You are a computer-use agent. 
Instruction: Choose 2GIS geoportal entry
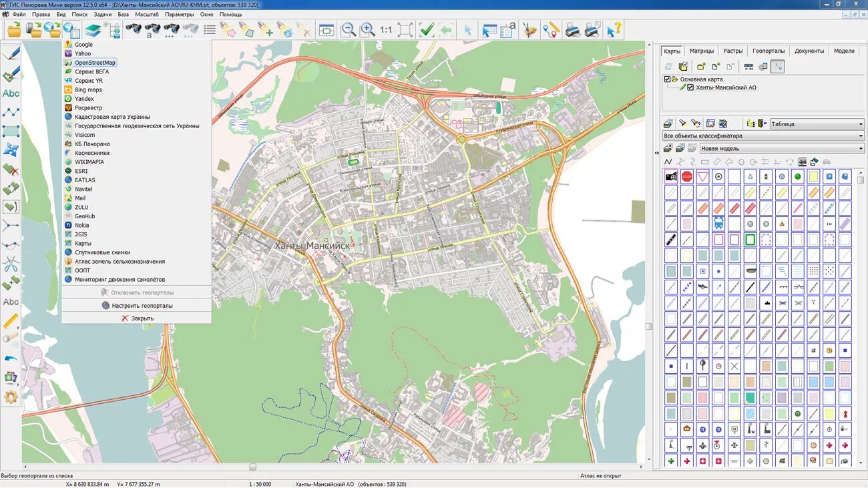coord(81,234)
